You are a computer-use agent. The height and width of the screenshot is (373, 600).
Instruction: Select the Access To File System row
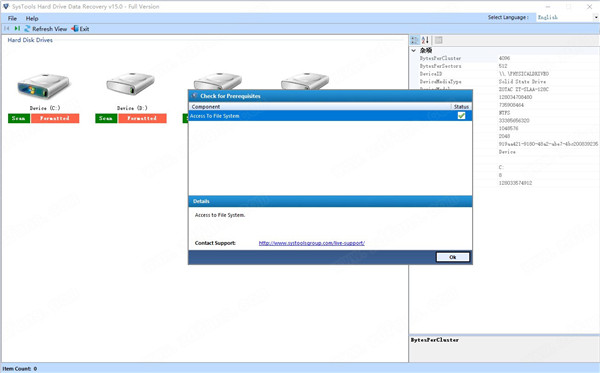[330, 116]
